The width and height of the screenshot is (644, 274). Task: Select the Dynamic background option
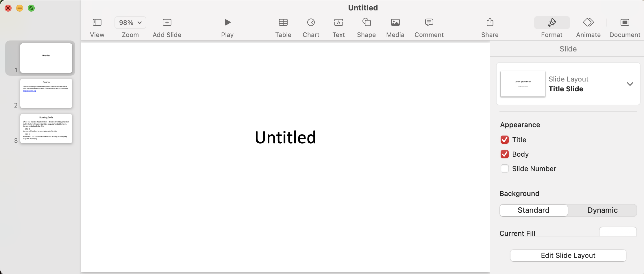pos(602,210)
